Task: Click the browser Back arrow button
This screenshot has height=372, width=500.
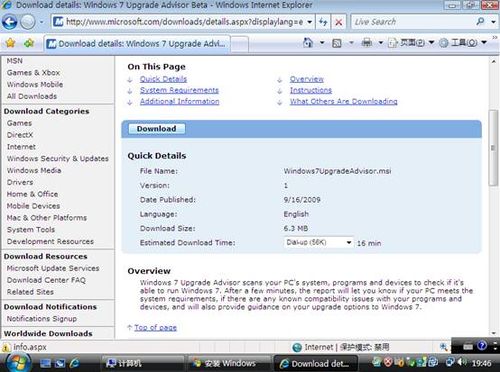Action: coord(10,22)
